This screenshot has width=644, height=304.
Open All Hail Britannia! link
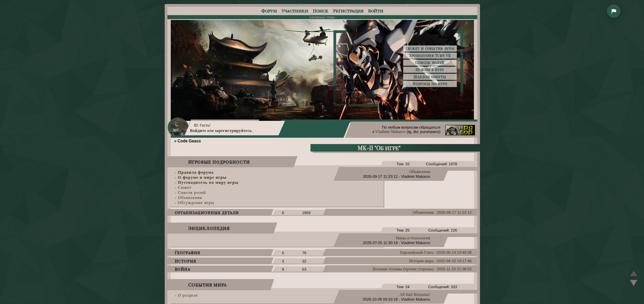(x=415, y=295)
